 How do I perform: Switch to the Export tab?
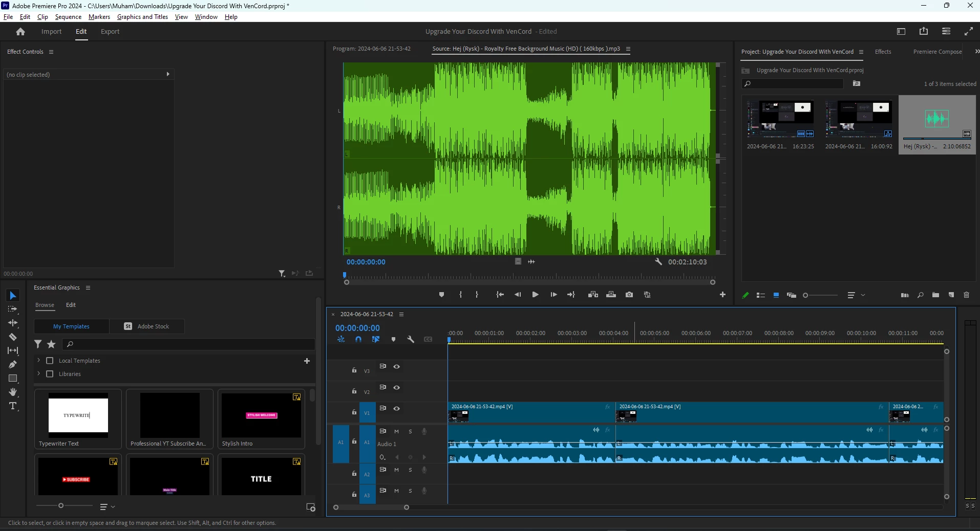tap(110, 32)
